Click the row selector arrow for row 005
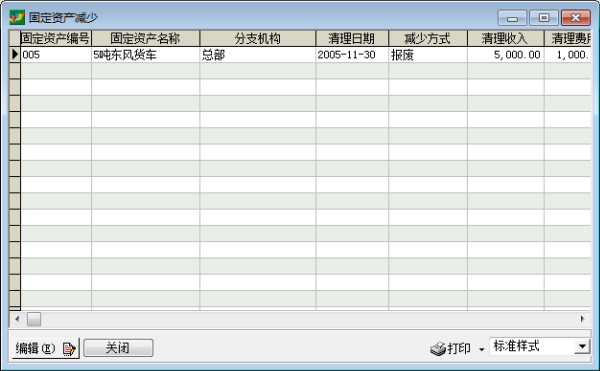The image size is (600, 371). 15,55
